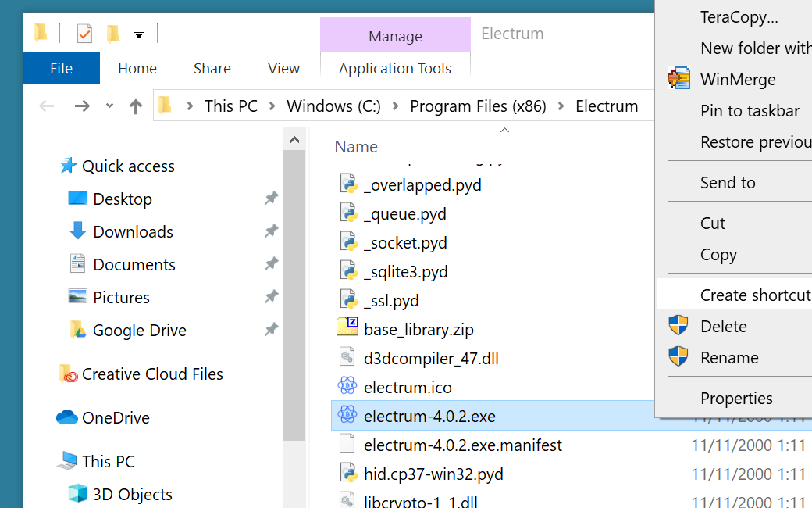Choose Pin to taskbar in context menu
Image resolution: width=812 pixels, height=508 pixels.
pos(750,110)
